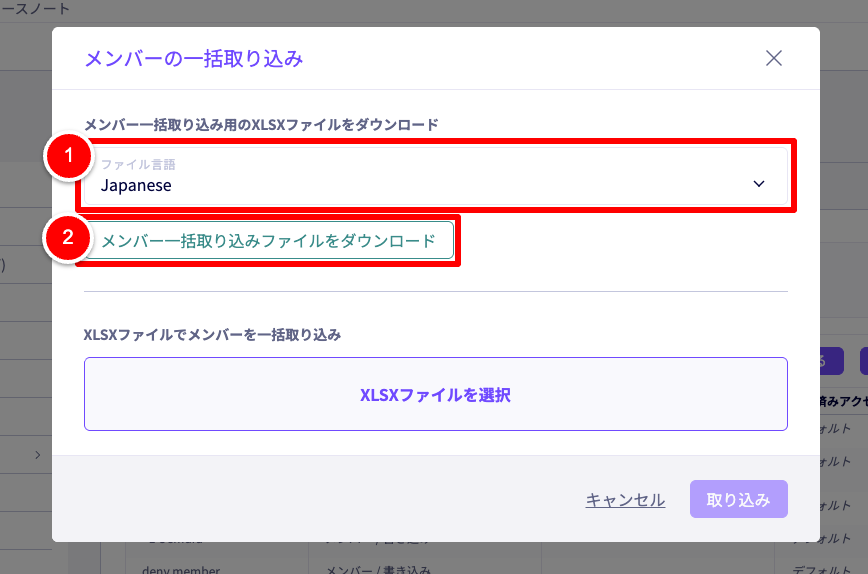
Task: Click メンバー一括取り込みファイルをダウンロード button
Action: point(268,241)
